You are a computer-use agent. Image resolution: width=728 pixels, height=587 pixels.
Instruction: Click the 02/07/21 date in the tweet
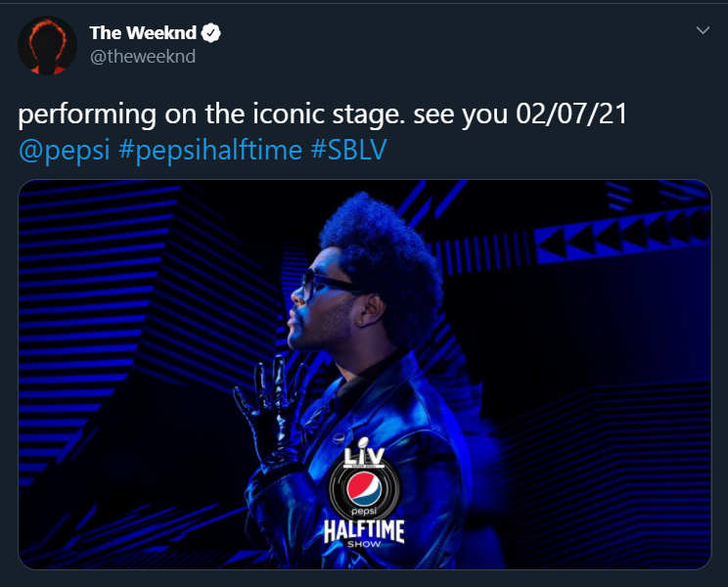pos(571,114)
